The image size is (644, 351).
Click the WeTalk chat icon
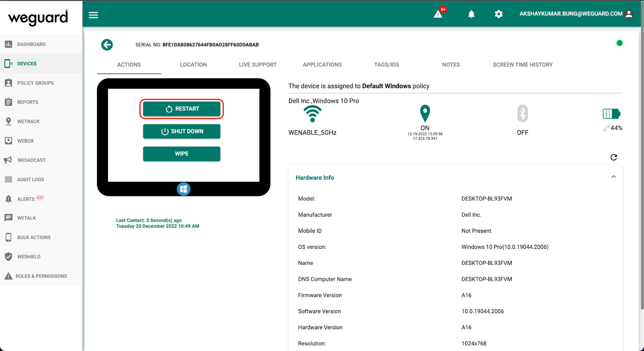tap(8, 218)
